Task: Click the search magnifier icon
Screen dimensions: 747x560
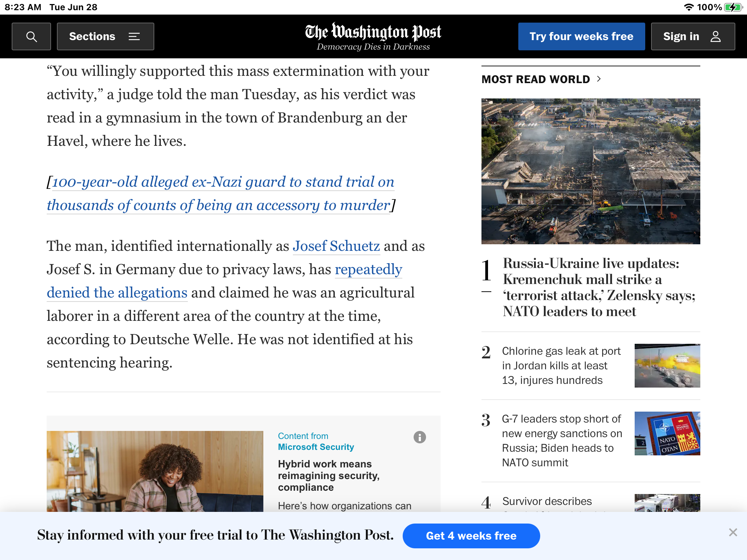Action: click(x=31, y=36)
